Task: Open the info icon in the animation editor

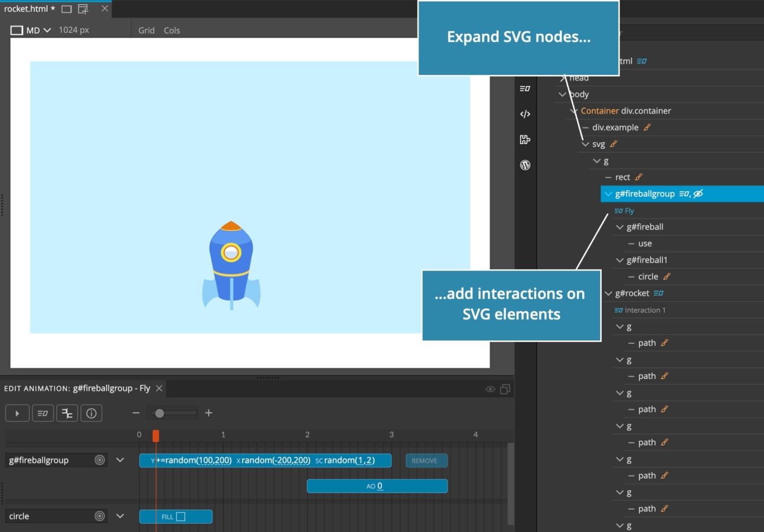Action: pyautogui.click(x=91, y=413)
